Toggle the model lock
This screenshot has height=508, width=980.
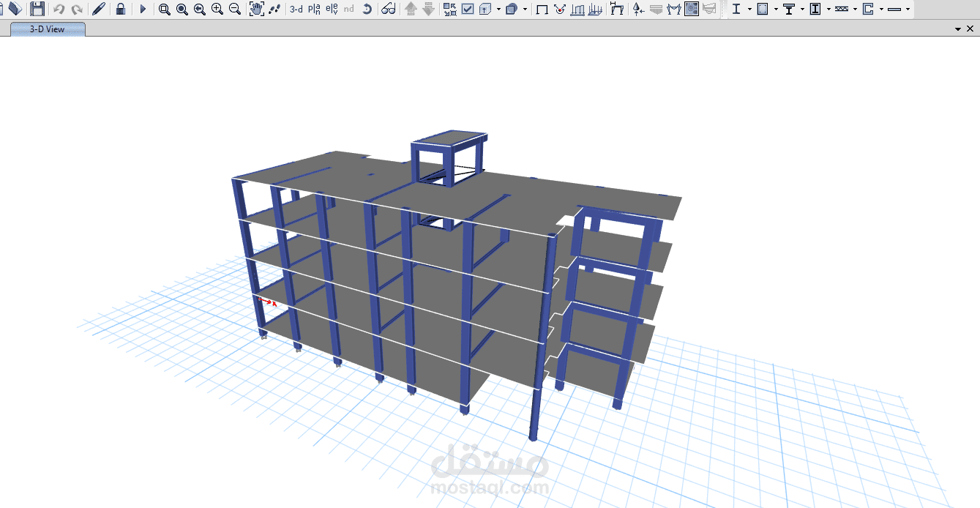(x=120, y=9)
